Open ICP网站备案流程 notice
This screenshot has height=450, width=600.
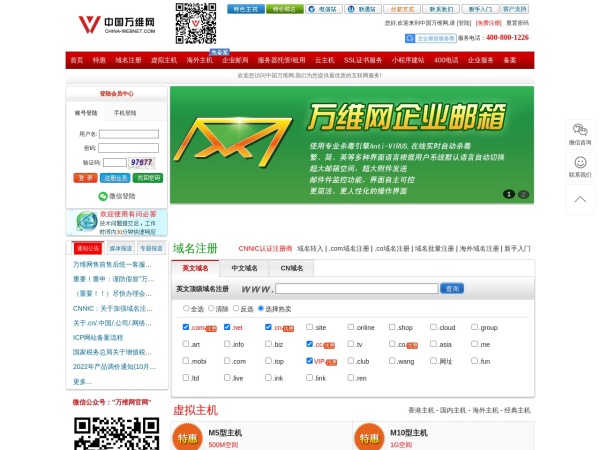(x=98, y=338)
